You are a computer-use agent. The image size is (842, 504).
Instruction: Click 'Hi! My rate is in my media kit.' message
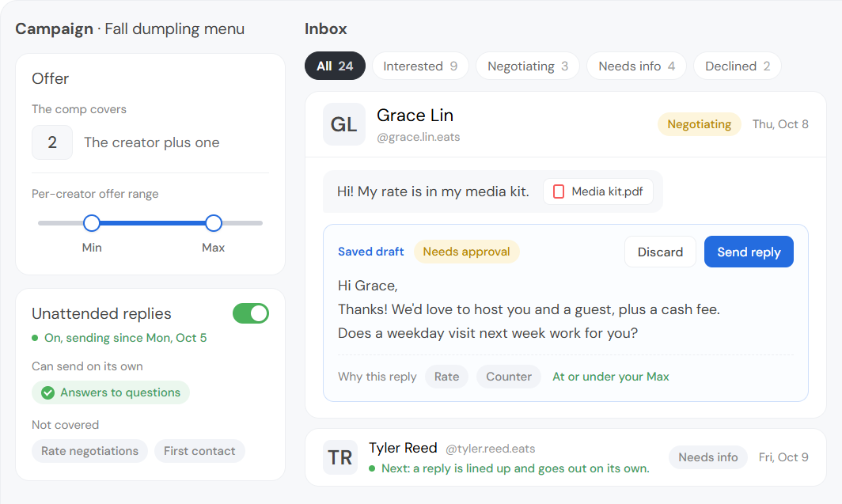tap(433, 191)
